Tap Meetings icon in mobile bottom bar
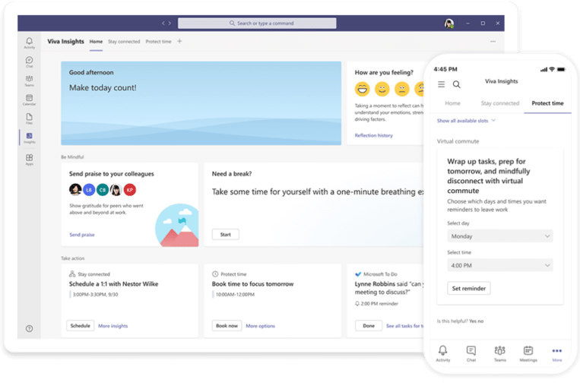The height and width of the screenshot is (392, 580). tap(528, 352)
